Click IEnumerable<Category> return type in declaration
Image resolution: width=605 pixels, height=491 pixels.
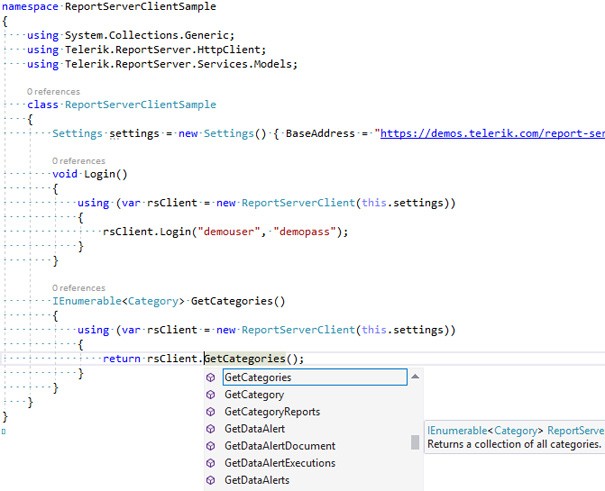pyautogui.click(x=118, y=301)
